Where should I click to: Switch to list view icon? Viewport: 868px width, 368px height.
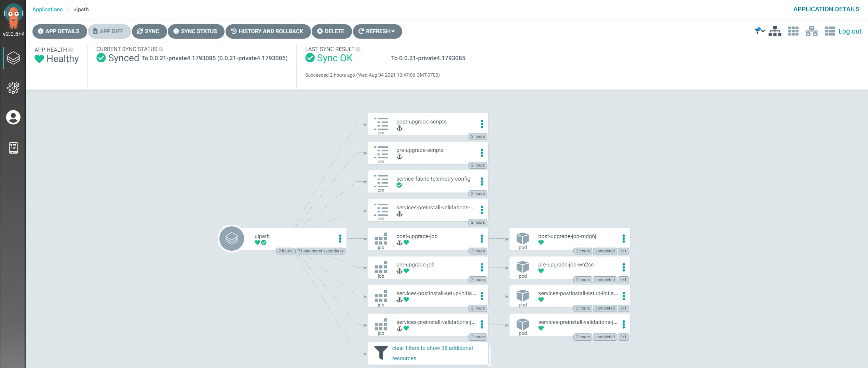[830, 31]
